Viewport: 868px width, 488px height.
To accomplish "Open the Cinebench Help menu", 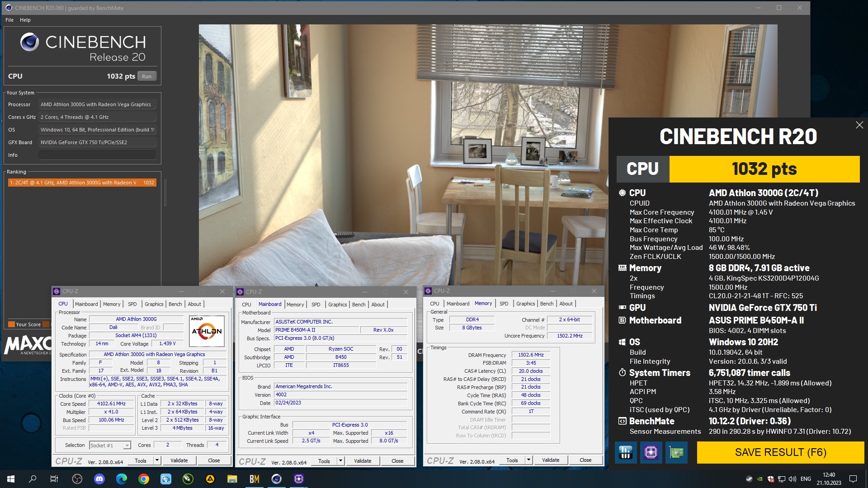I will coord(25,20).
